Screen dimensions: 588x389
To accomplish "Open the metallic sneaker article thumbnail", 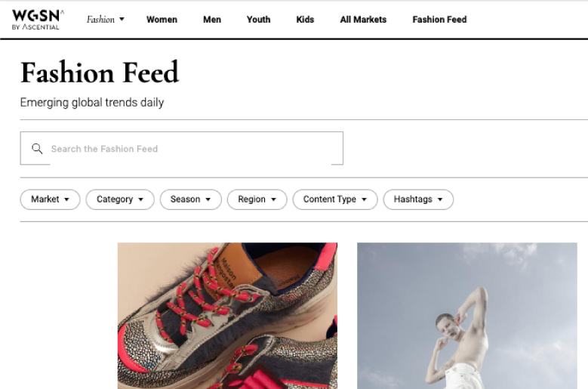I will coord(227,315).
